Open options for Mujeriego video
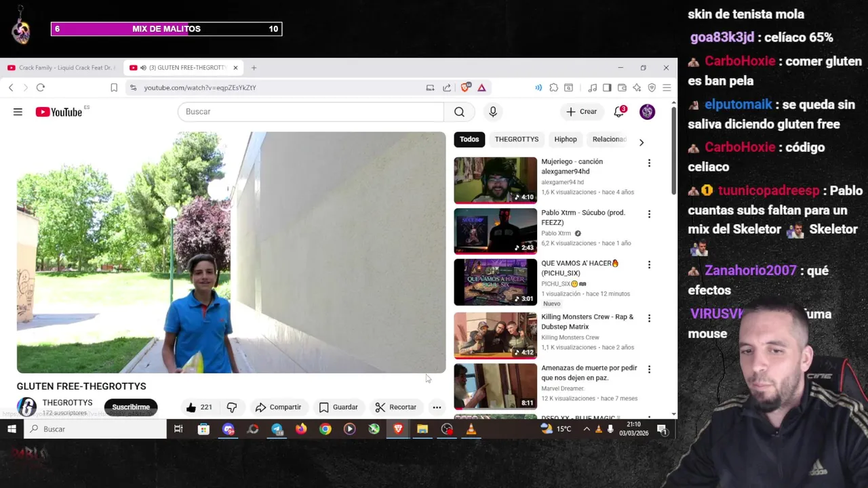The height and width of the screenshot is (488, 868). coord(649,163)
